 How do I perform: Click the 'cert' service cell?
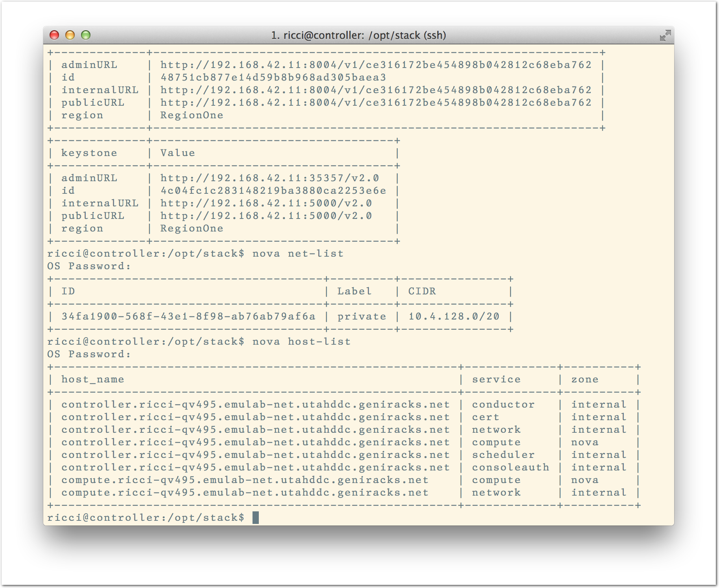(486, 417)
